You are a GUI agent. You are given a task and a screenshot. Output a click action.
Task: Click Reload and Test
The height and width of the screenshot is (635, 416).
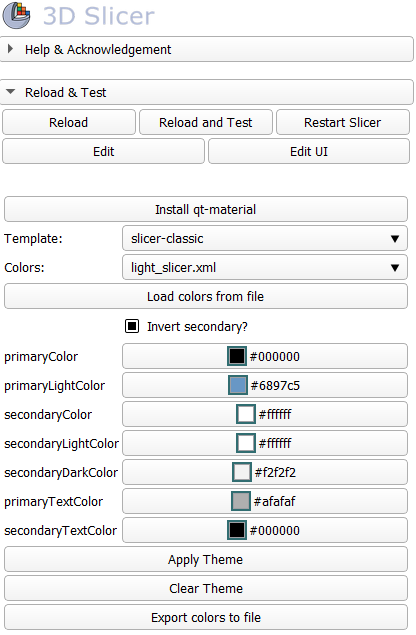pos(206,122)
